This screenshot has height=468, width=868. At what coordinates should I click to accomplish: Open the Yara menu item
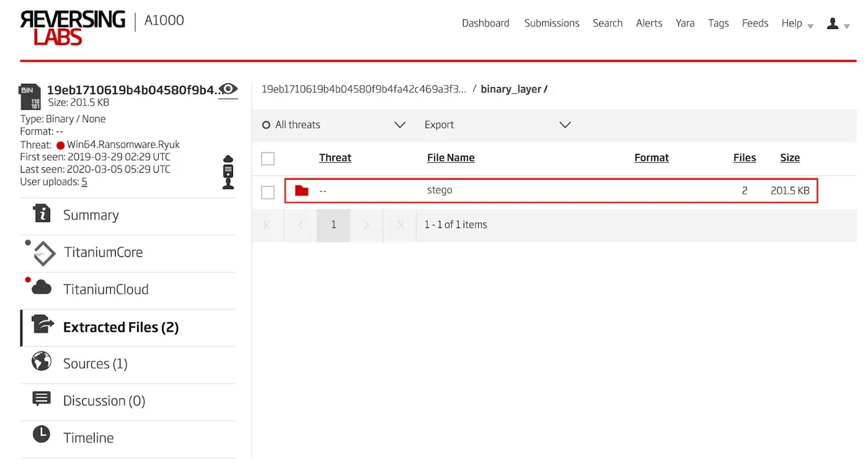[684, 24]
